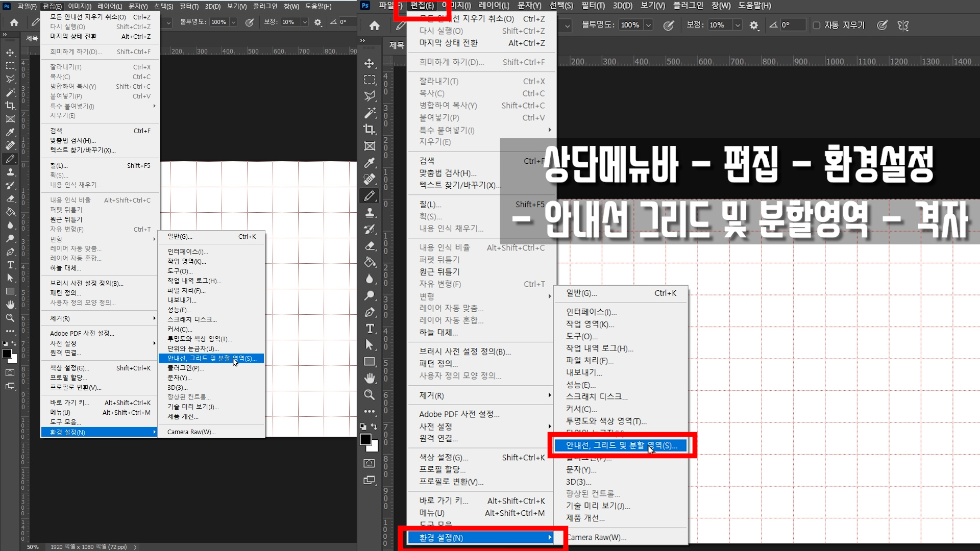Screen dimensions: 980x551
Task: Choose the Hand tool in the right-side toolbar
Action: tap(370, 378)
